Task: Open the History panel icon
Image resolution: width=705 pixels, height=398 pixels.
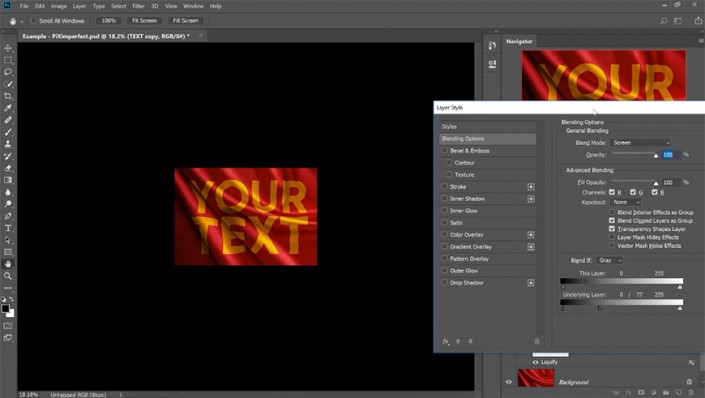Action: [492, 45]
